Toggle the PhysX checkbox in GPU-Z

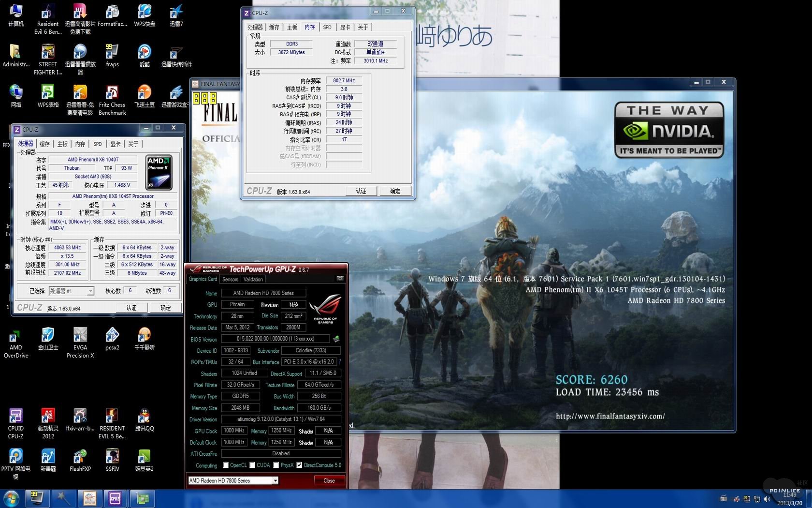tap(276, 465)
